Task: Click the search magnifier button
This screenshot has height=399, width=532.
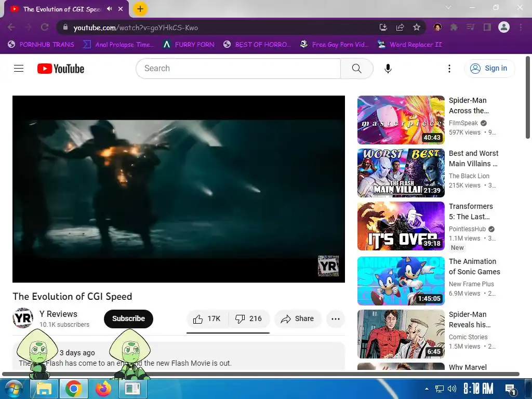Action: [356, 69]
